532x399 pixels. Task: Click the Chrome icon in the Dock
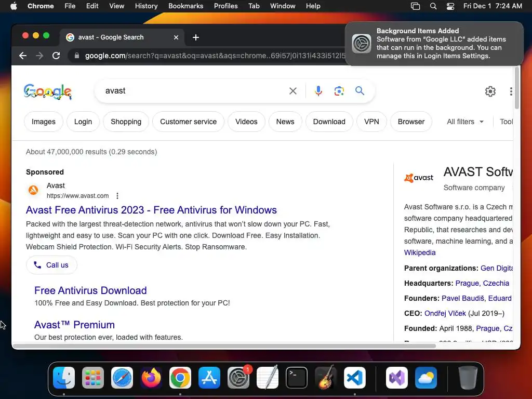180,378
